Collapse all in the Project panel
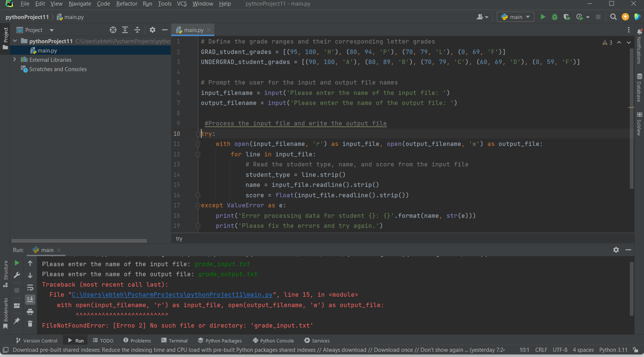The height and width of the screenshot is (357, 644). tap(137, 30)
